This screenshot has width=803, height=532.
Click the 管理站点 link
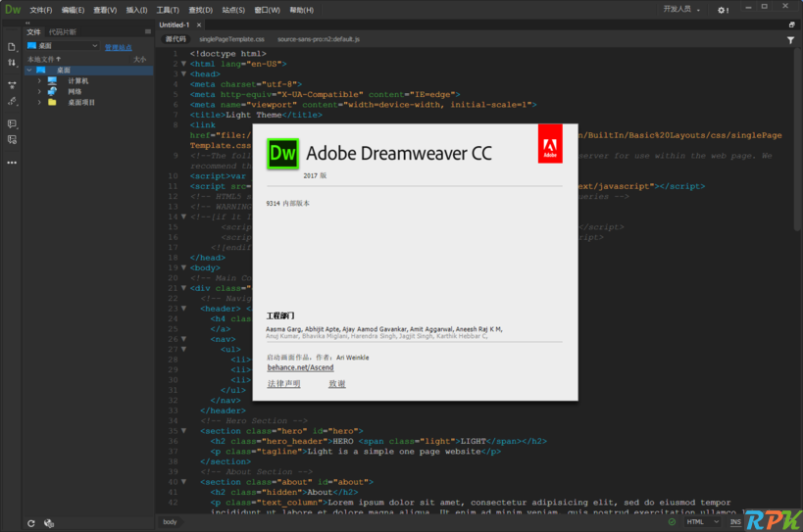pyautogui.click(x=119, y=48)
